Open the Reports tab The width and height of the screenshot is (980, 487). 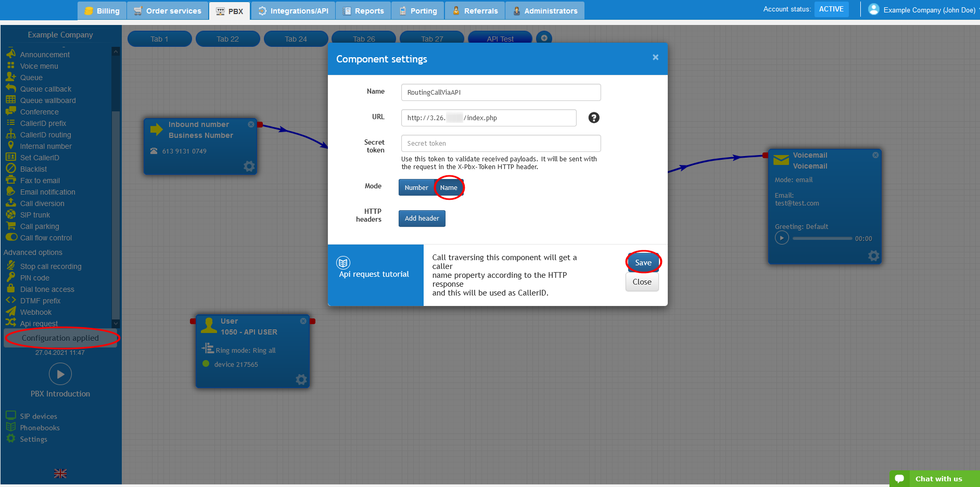coord(363,11)
